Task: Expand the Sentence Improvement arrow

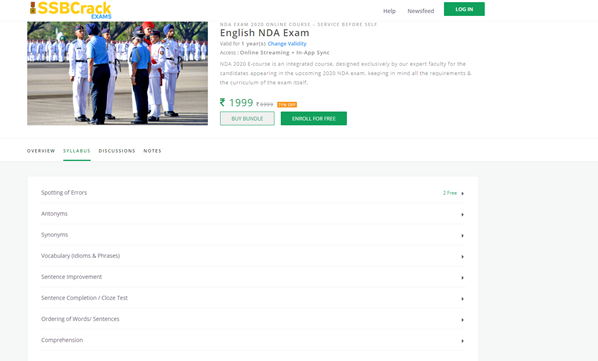Action: tap(463, 278)
